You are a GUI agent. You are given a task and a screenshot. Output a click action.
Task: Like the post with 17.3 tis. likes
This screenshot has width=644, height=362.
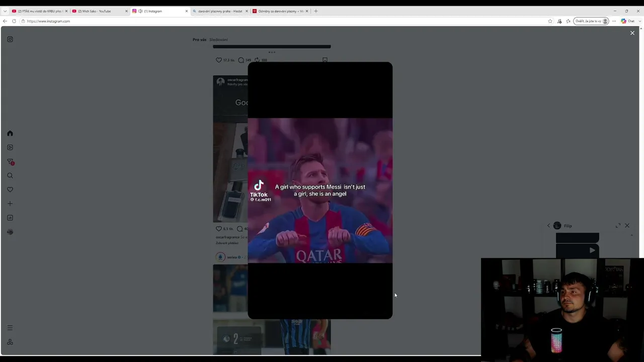[219, 60]
